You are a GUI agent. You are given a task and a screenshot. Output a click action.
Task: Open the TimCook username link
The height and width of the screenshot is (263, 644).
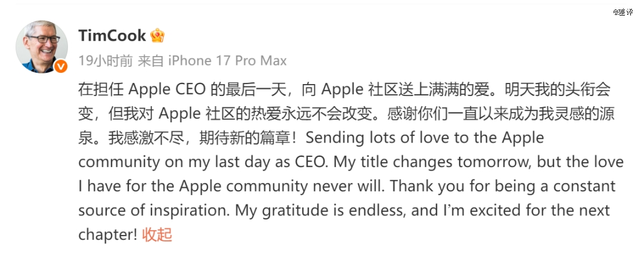[x=112, y=35]
